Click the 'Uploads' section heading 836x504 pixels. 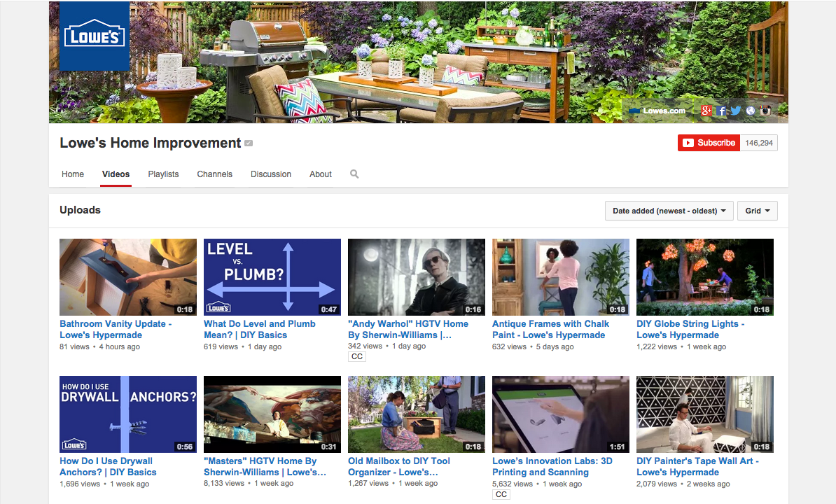[x=80, y=210]
